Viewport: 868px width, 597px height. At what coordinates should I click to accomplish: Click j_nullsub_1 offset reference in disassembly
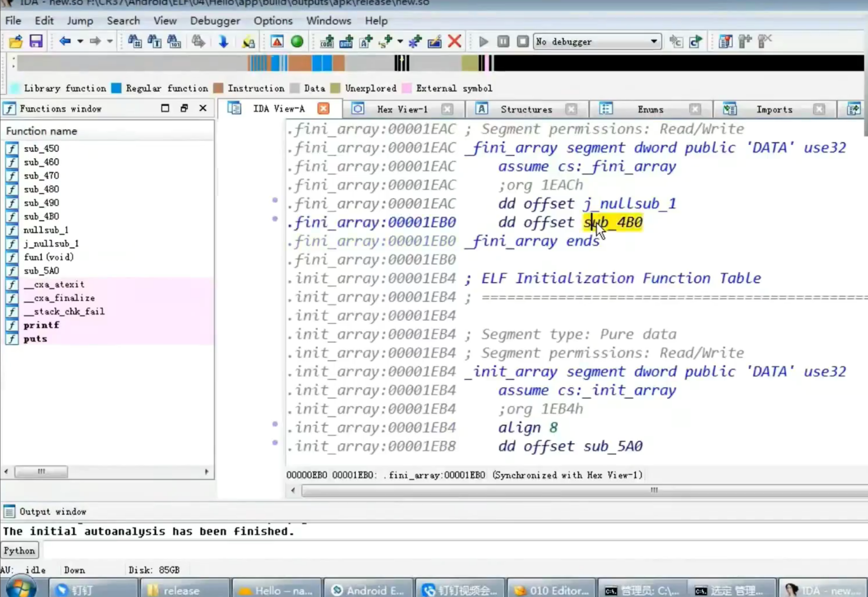click(629, 204)
